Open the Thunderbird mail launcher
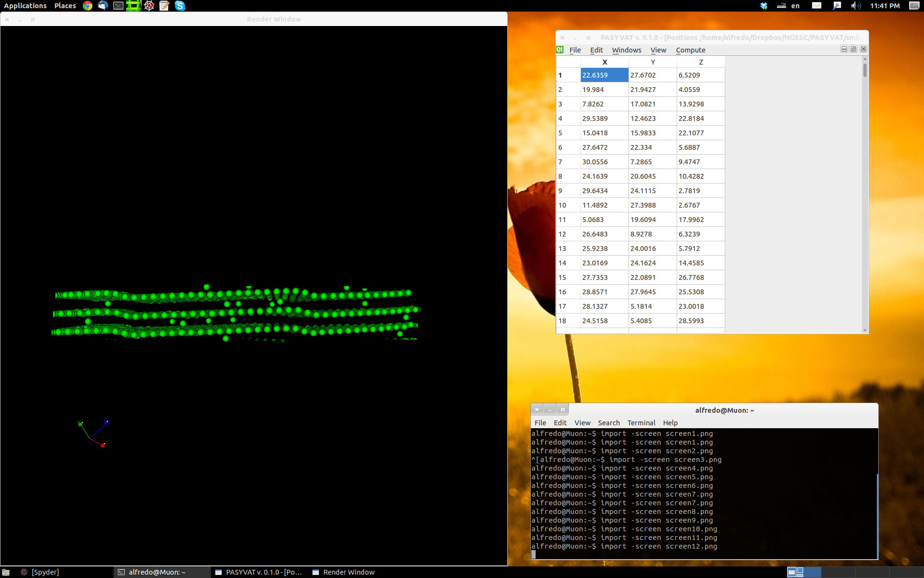The image size is (924, 578). (103, 6)
